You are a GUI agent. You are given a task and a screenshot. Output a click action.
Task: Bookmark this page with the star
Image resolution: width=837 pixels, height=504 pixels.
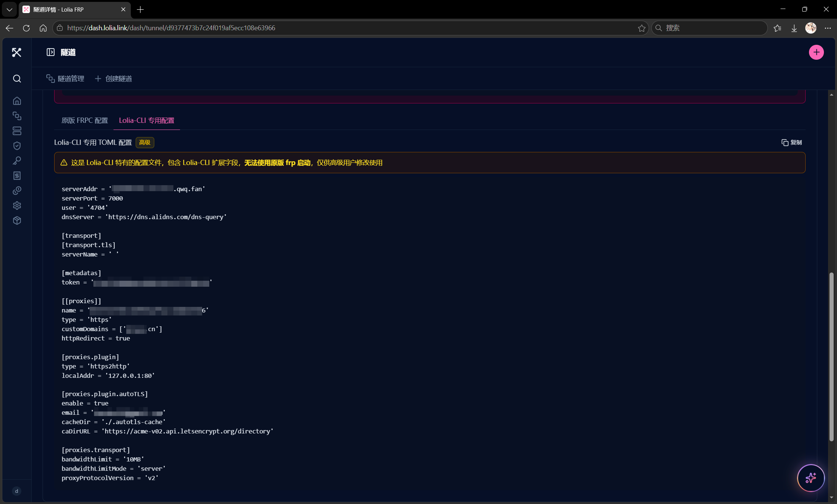(642, 28)
